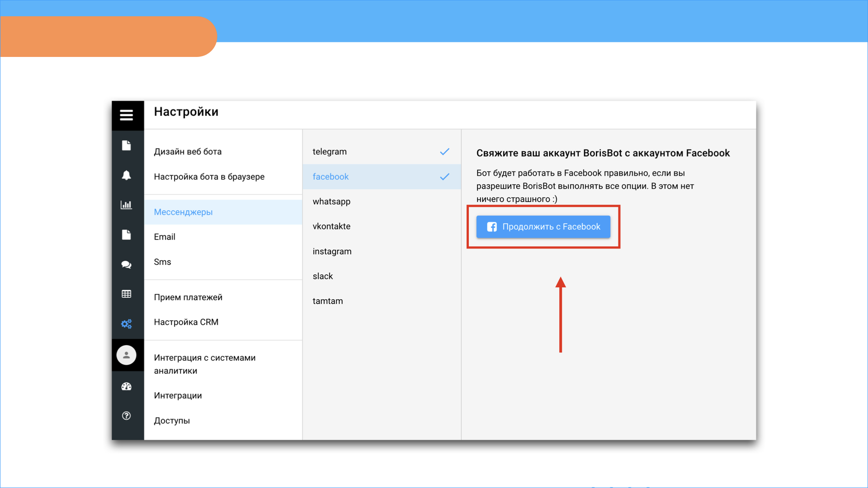The image size is (868, 488).
Task: Open Настройка бота в браузере
Action: tap(223, 177)
